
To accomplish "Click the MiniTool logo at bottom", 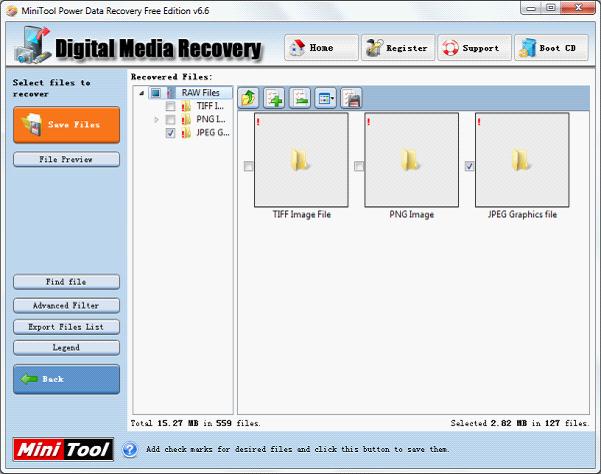I will (x=63, y=449).
